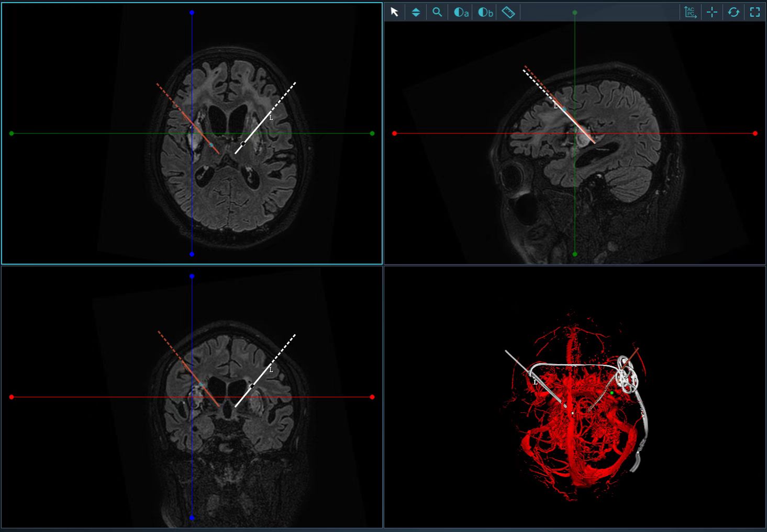This screenshot has height=532, width=767.
Task: Click the red handle at the coronal view's left edge
Action: pyautogui.click(x=12, y=397)
